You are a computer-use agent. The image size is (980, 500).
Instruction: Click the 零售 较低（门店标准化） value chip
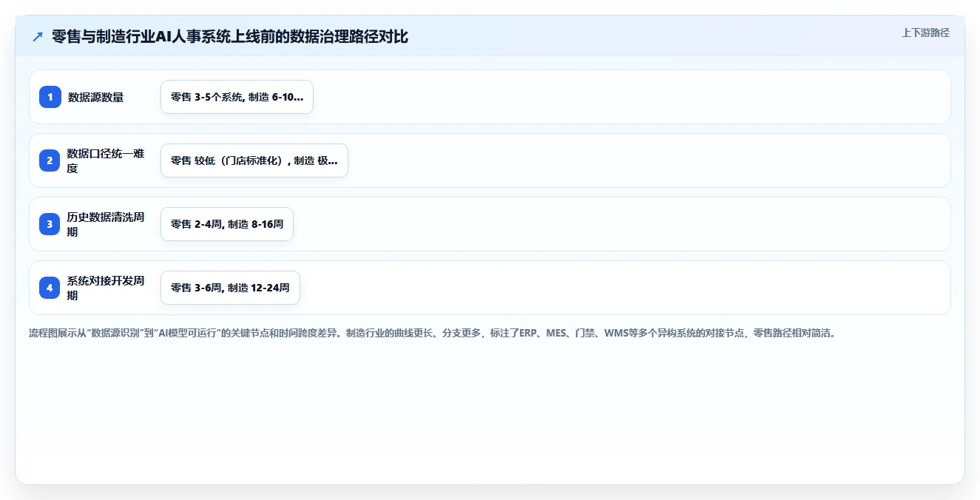click(x=254, y=161)
